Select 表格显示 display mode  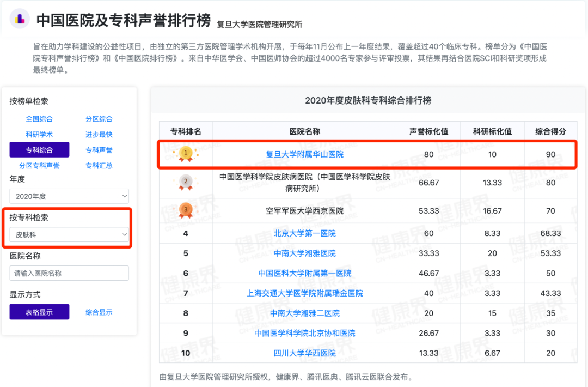[39, 312]
